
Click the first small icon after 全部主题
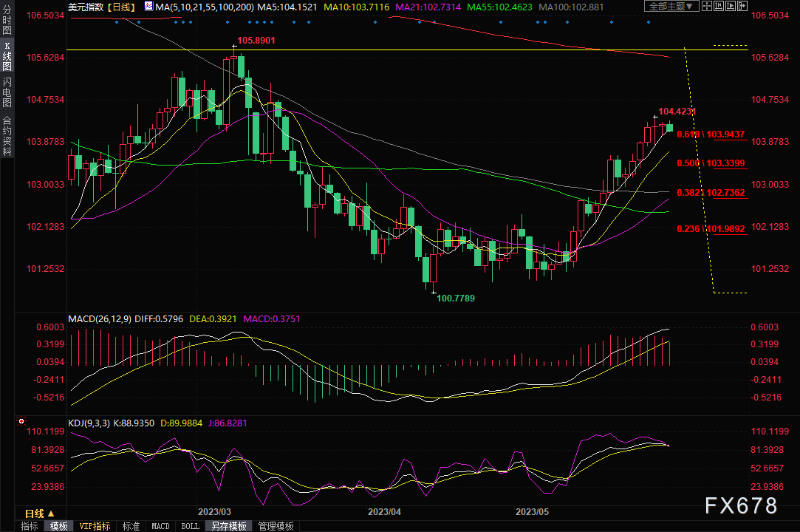pyautogui.click(x=708, y=7)
